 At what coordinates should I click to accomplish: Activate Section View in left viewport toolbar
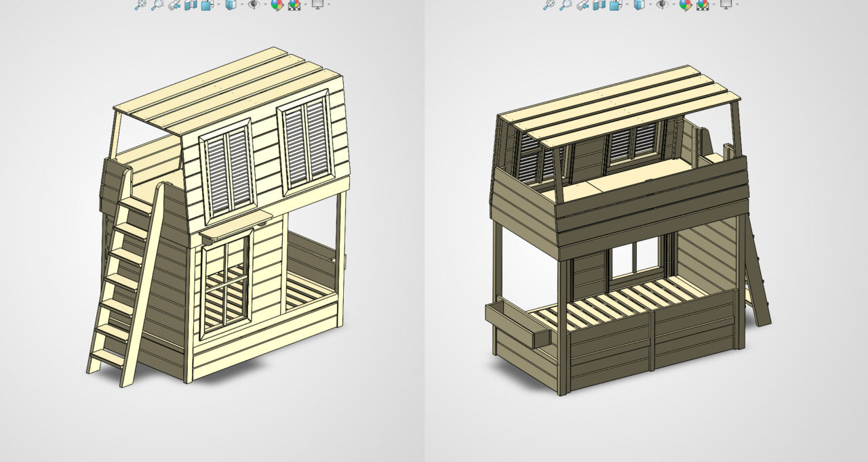(x=190, y=5)
